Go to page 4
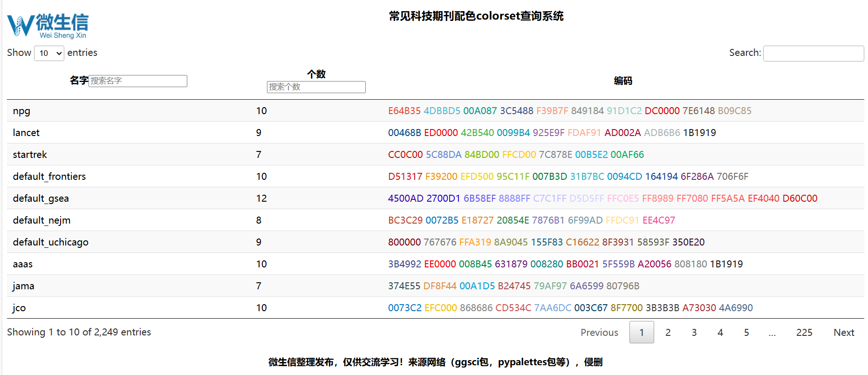868x375 pixels. 720,333
